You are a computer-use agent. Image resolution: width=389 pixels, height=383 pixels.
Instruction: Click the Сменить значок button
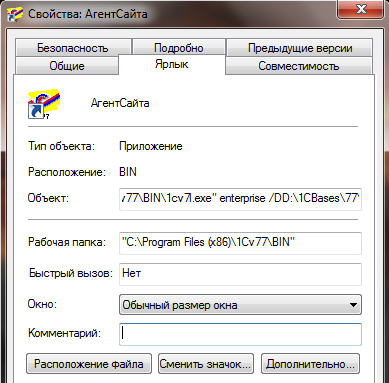[206, 364]
